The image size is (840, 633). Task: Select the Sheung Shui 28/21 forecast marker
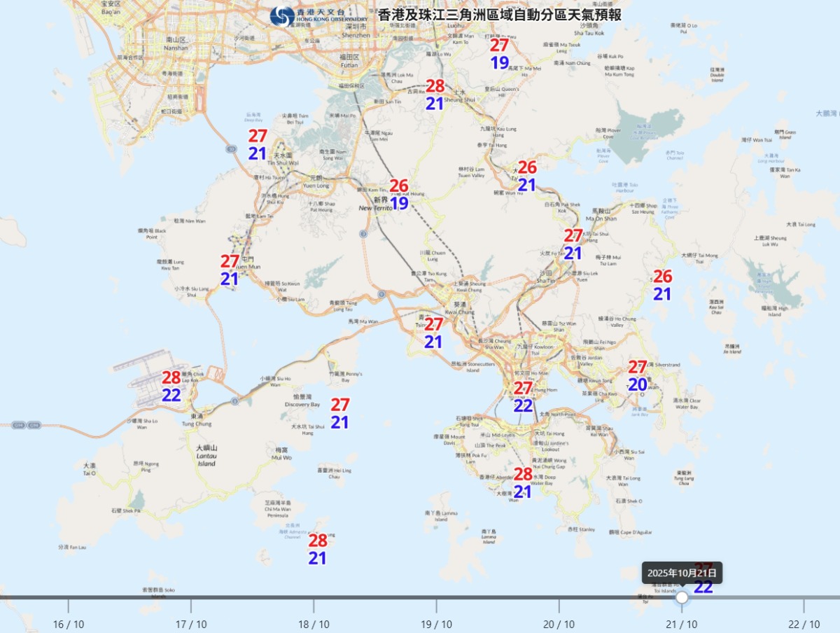point(435,95)
